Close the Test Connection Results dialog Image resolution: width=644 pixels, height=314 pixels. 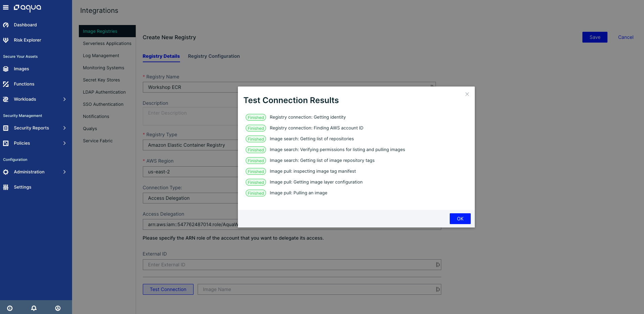click(x=467, y=94)
